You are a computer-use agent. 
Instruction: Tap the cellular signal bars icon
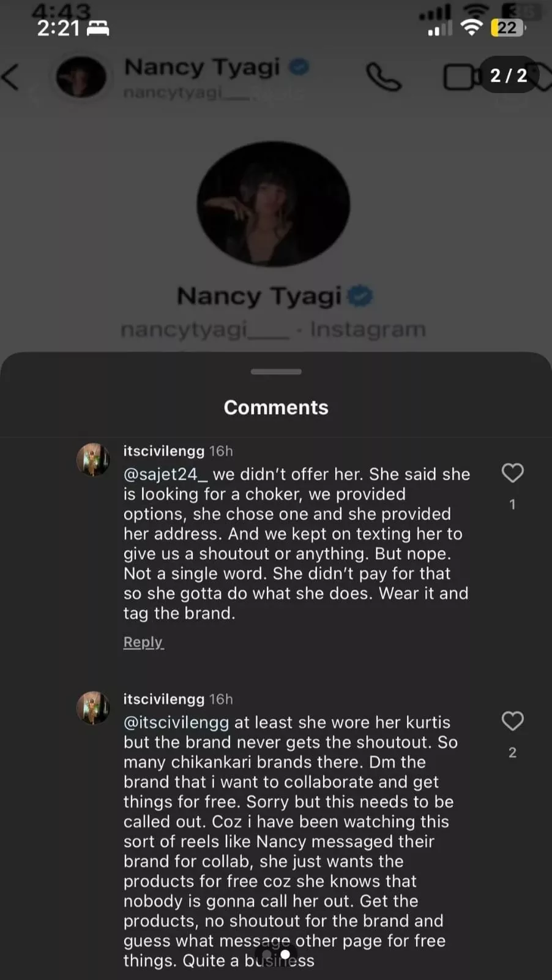coord(439,28)
